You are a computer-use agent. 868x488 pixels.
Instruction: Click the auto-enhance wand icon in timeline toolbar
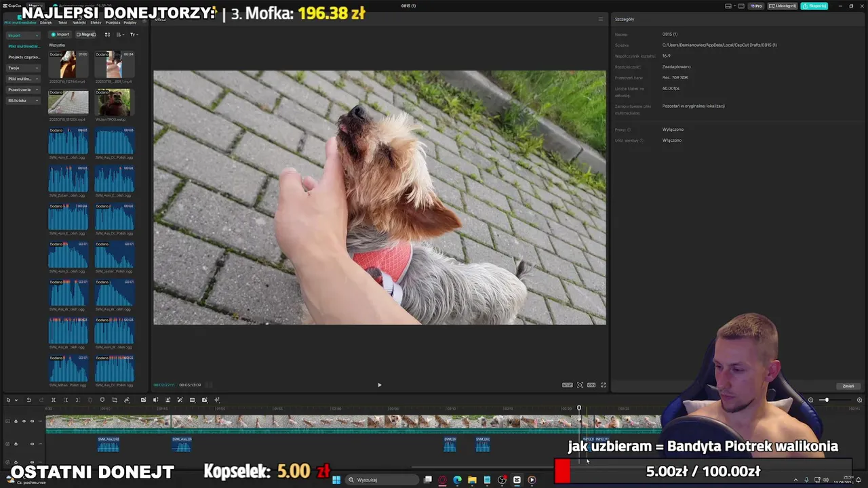(x=180, y=400)
